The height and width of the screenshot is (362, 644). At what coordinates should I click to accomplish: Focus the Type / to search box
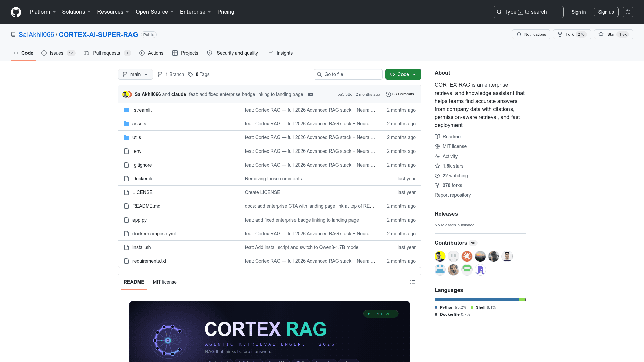tap(529, 12)
